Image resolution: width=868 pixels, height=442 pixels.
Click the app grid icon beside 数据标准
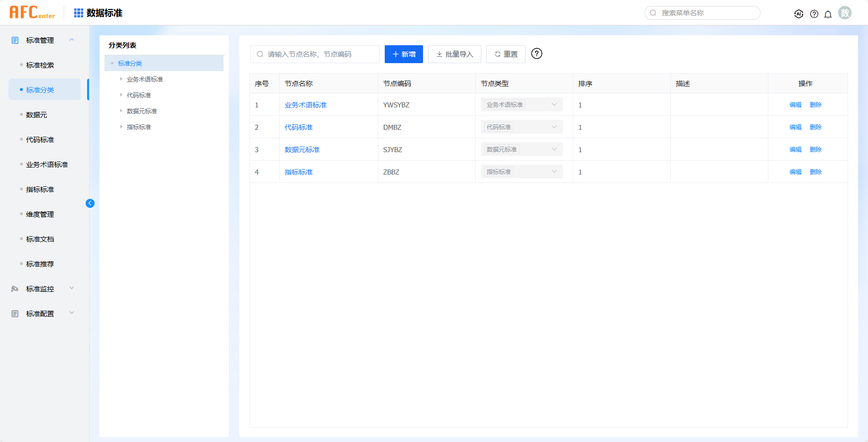pyautogui.click(x=79, y=13)
